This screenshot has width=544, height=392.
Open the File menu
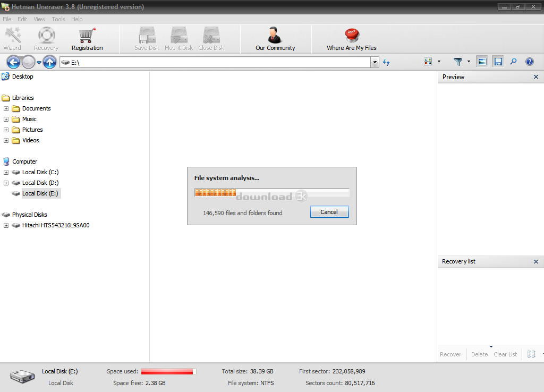click(x=7, y=19)
